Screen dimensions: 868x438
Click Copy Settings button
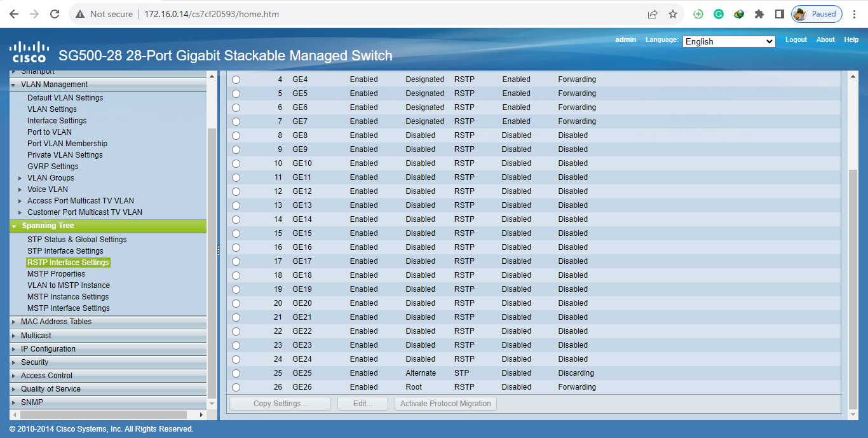(280, 404)
